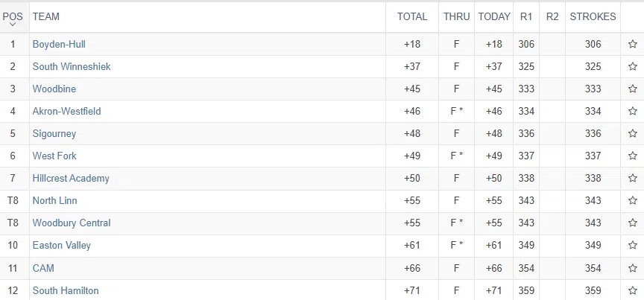Sort by the POS column arrow
This screenshot has height=300, width=644.
13,25
